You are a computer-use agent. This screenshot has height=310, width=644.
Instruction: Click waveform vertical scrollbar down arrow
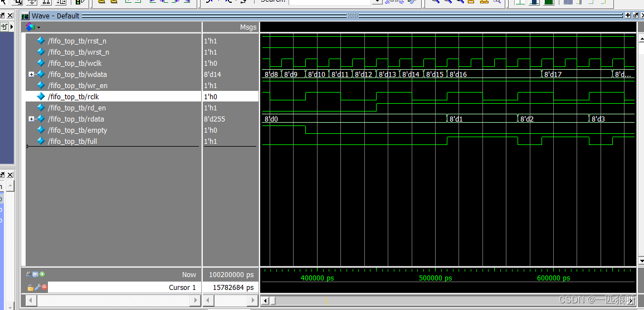point(642,261)
